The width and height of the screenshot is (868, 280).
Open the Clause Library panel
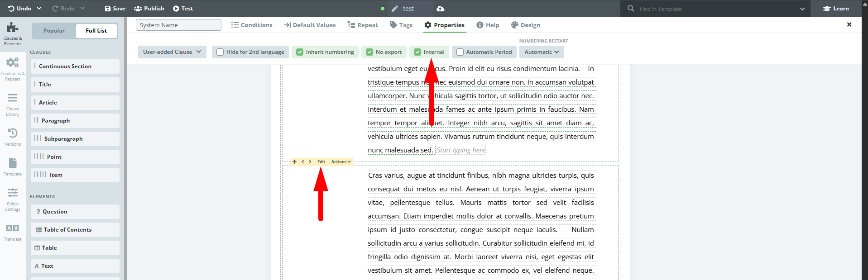(x=13, y=104)
